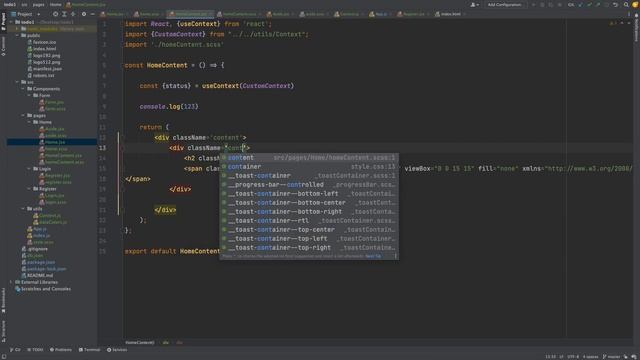Open the TODO tool window tab
Viewport: 640px width, 360px height.
click(x=35, y=350)
